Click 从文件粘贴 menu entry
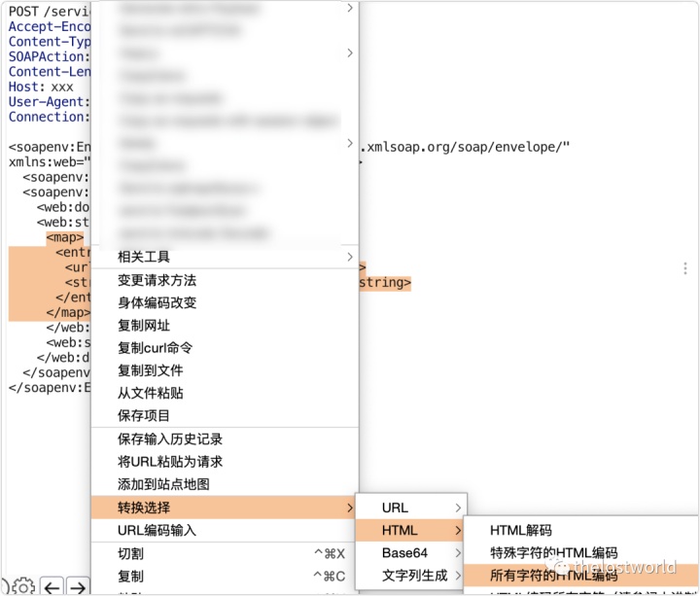This screenshot has height=596, width=700. tap(225, 393)
